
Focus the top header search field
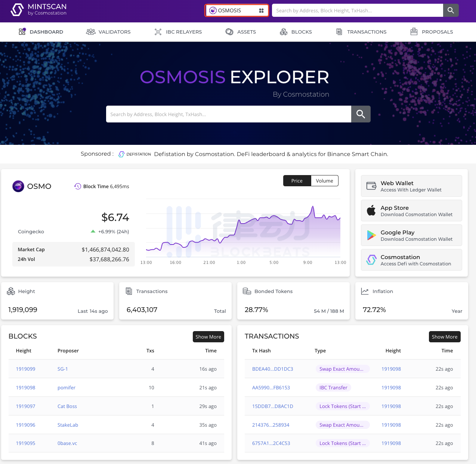click(358, 10)
